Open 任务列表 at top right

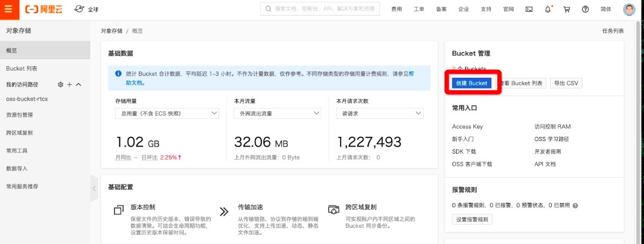click(613, 30)
